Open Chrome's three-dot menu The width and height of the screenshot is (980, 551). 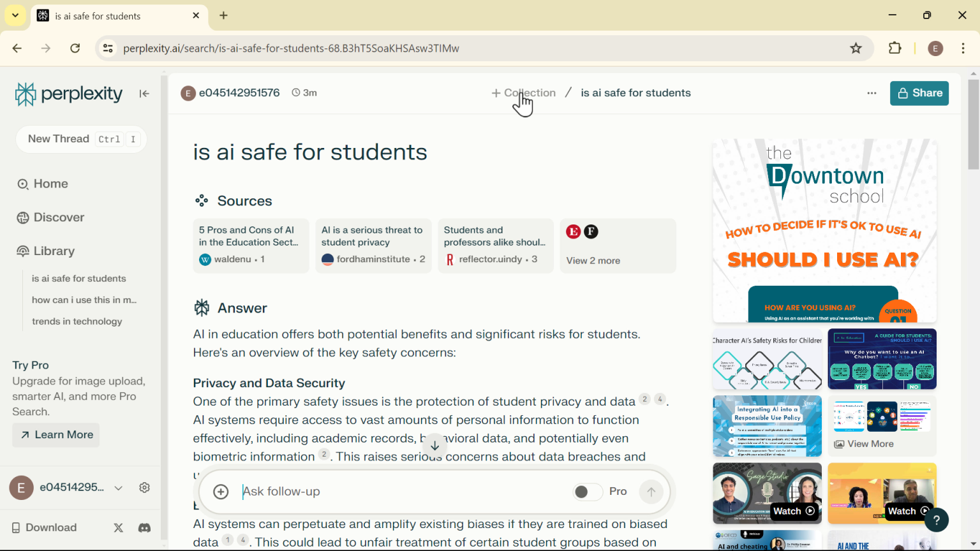point(963,48)
